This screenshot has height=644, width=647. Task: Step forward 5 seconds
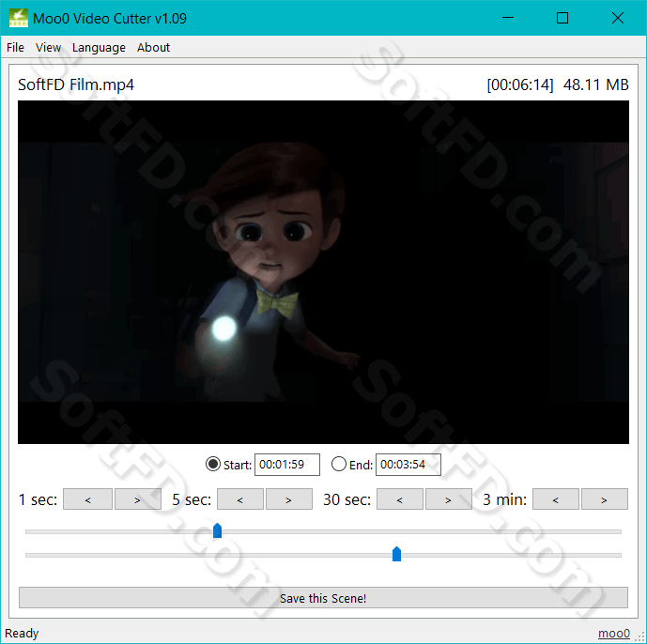point(289,499)
